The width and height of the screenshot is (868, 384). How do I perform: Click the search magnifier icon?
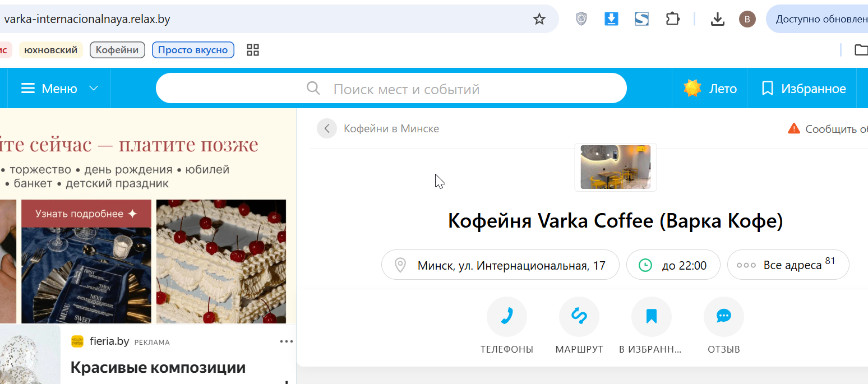pos(313,89)
